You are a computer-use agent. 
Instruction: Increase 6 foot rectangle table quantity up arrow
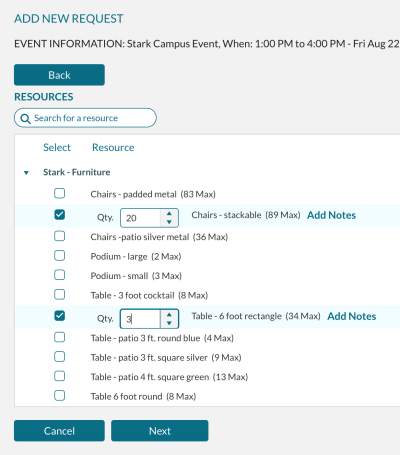point(169,314)
